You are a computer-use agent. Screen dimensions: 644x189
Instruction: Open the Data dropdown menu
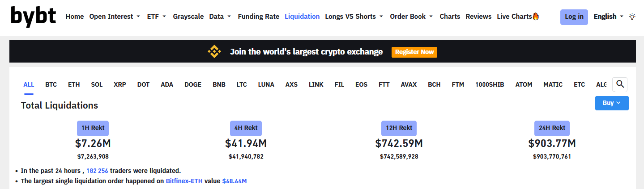point(220,17)
